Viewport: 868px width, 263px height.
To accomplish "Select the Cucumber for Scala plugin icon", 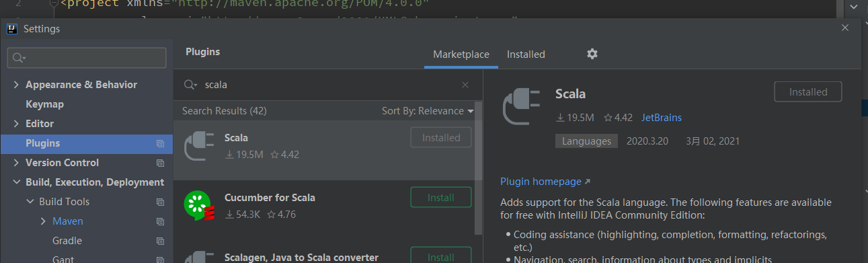I will click(x=199, y=206).
